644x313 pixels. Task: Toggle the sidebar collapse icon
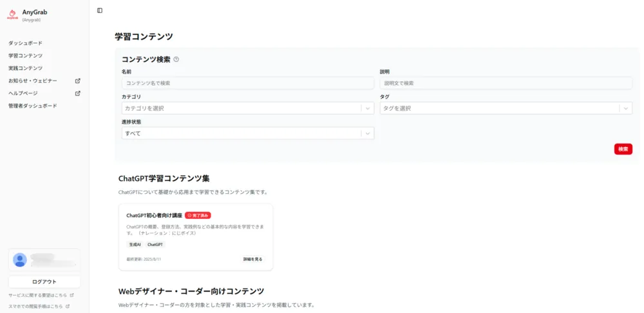coord(100,11)
